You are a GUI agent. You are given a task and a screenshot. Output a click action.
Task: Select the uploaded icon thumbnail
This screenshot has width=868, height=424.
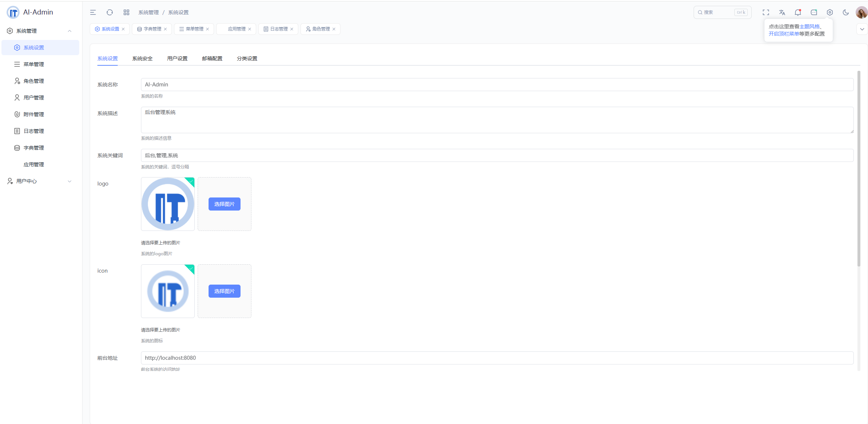pos(168,291)
